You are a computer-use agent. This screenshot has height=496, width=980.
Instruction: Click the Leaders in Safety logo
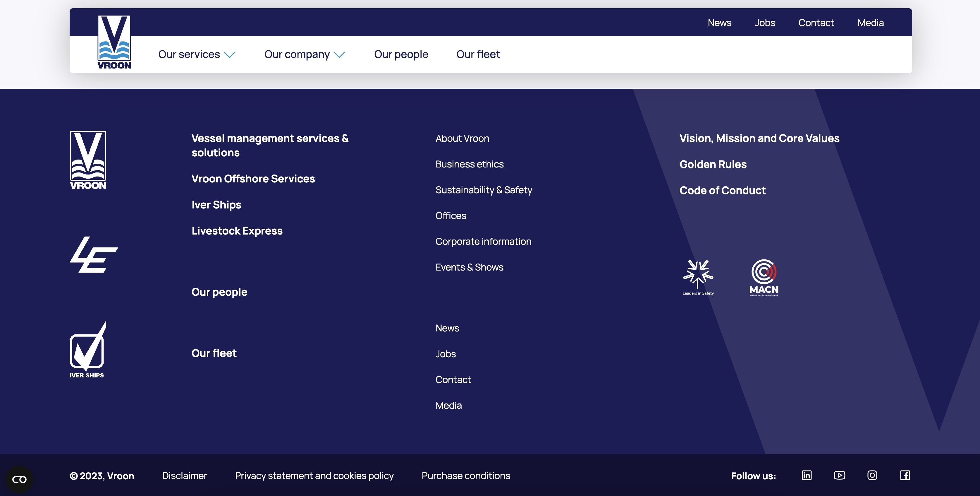tap(698, 278)
